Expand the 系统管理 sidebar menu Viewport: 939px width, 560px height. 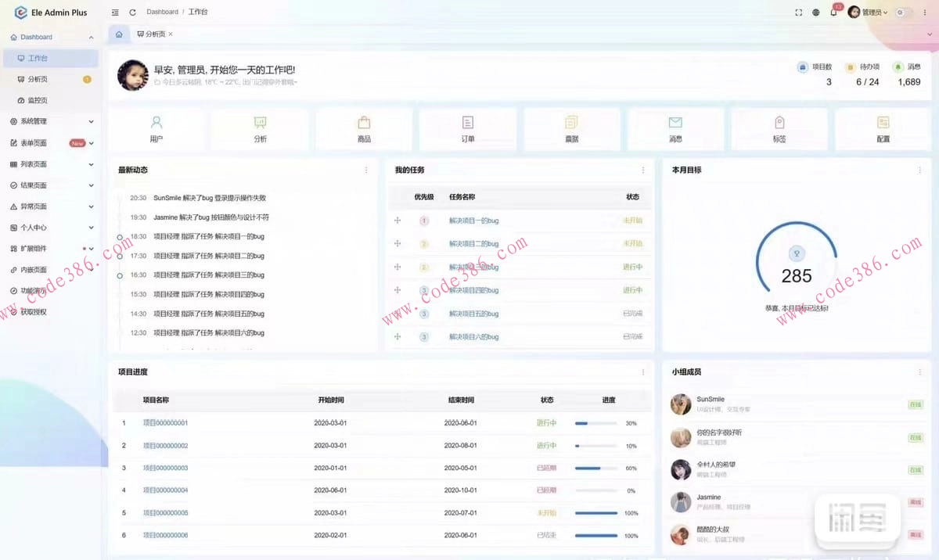[51, 121]
